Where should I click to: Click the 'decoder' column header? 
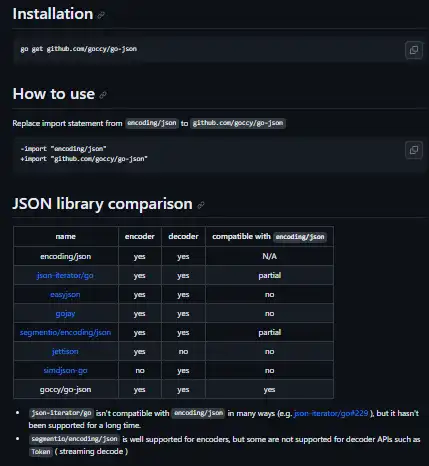tap(183, 237)
